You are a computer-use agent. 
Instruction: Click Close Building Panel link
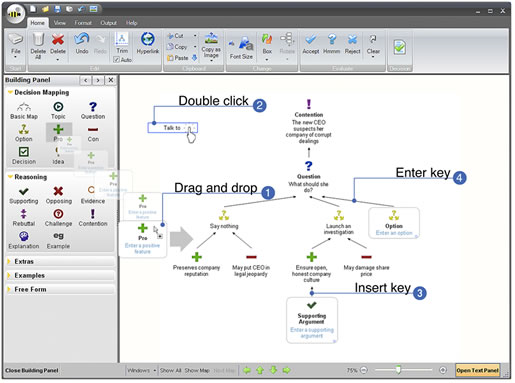point(32,370)
